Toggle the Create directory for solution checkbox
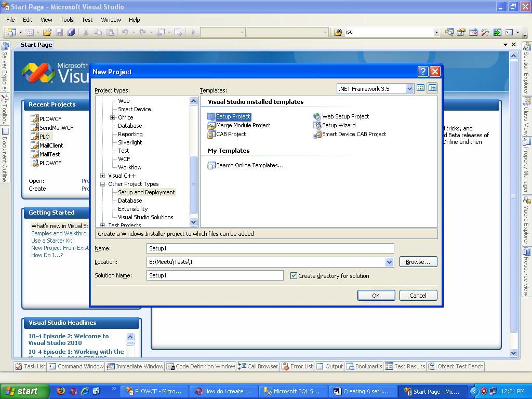Image resolution: width=532 pixels, height=399 pixels. click(294, 275)
